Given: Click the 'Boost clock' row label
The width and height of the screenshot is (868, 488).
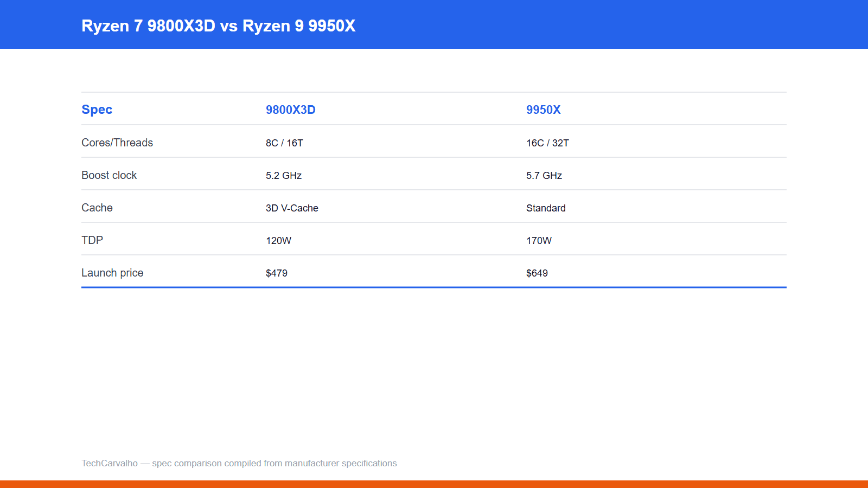Looking at the screenshot, I should click(109, 175).
